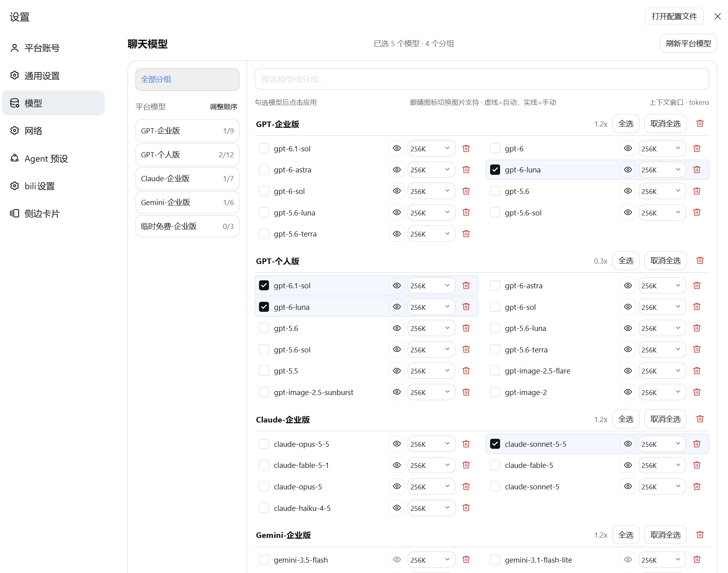Select the Gemini-企业版 group in list
Screen dimensions: 728x573
(x=187, y=202)
